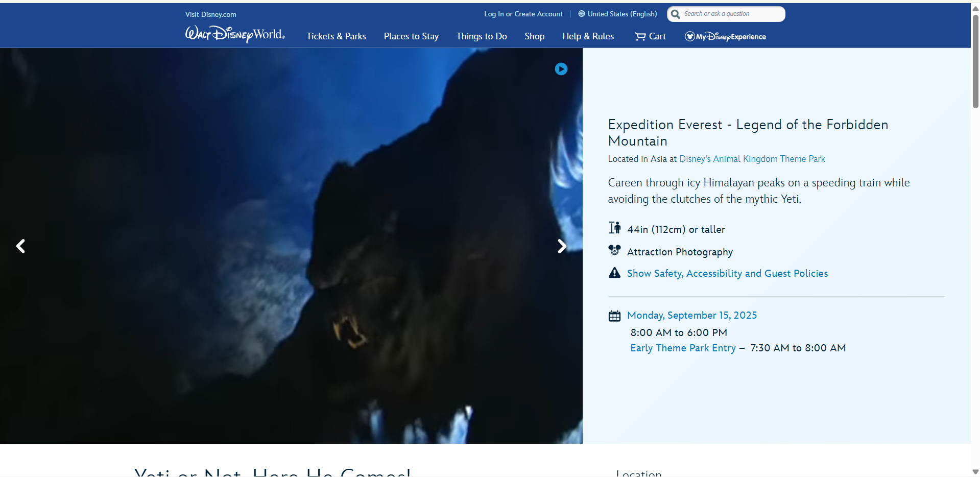Expand Show Safety, Accessibility and Guest Policies
980x477 pixels.
727,274
